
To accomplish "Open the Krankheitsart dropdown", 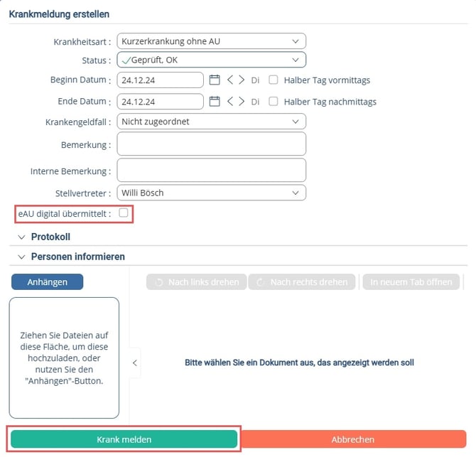I will coord(211,41).
